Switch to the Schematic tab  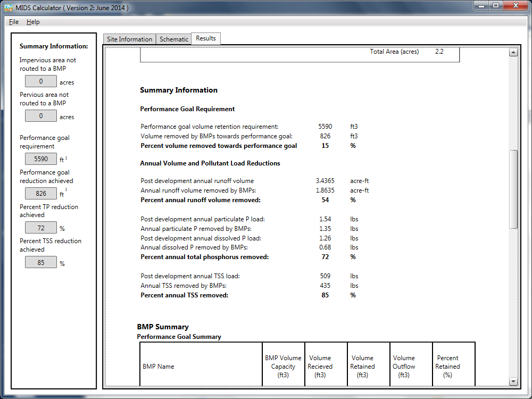coord(174,39)
